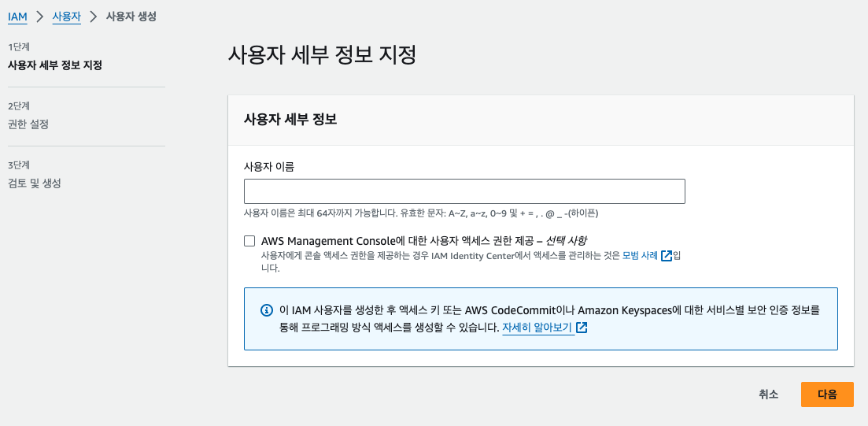The height and width of the screenshot is (426, 868).
Task: Click the 1단계 step label
Action: pyautogui.click(x=19, y=46)
